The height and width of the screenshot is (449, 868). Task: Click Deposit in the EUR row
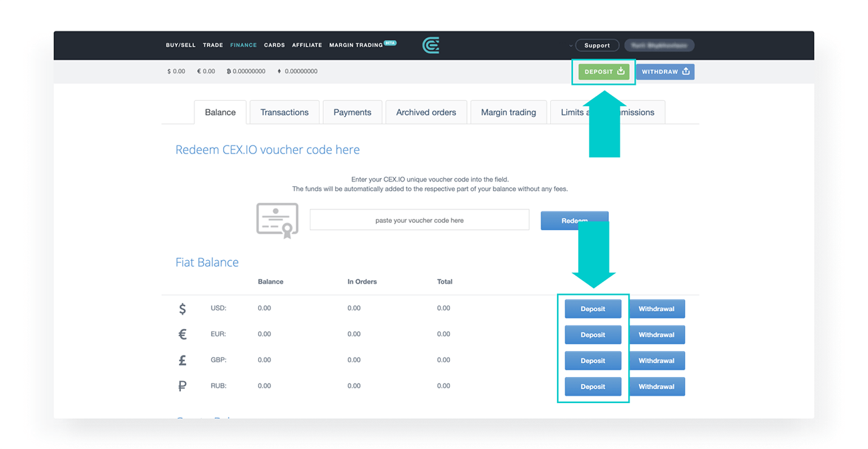[593, 335]
